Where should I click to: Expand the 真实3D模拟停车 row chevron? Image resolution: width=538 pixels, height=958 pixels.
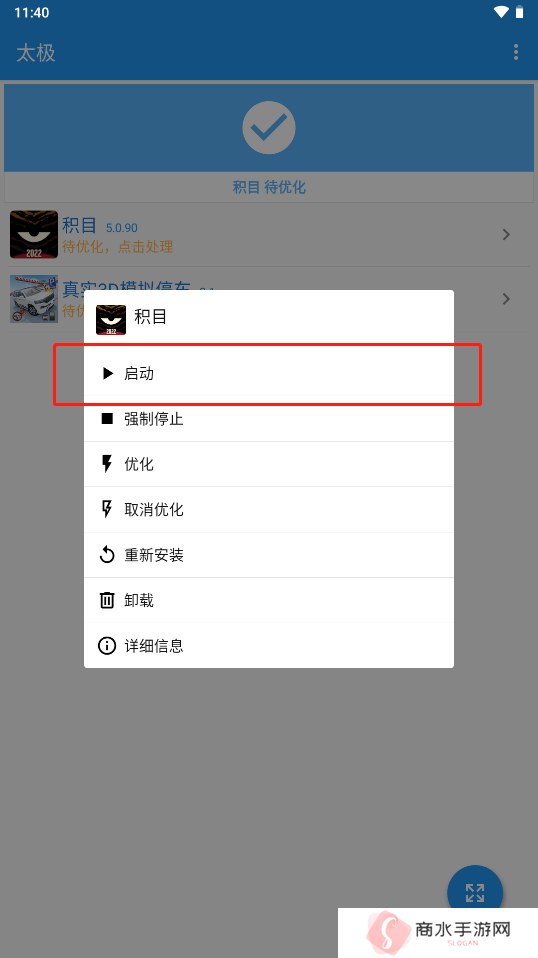tap(506, 299)
